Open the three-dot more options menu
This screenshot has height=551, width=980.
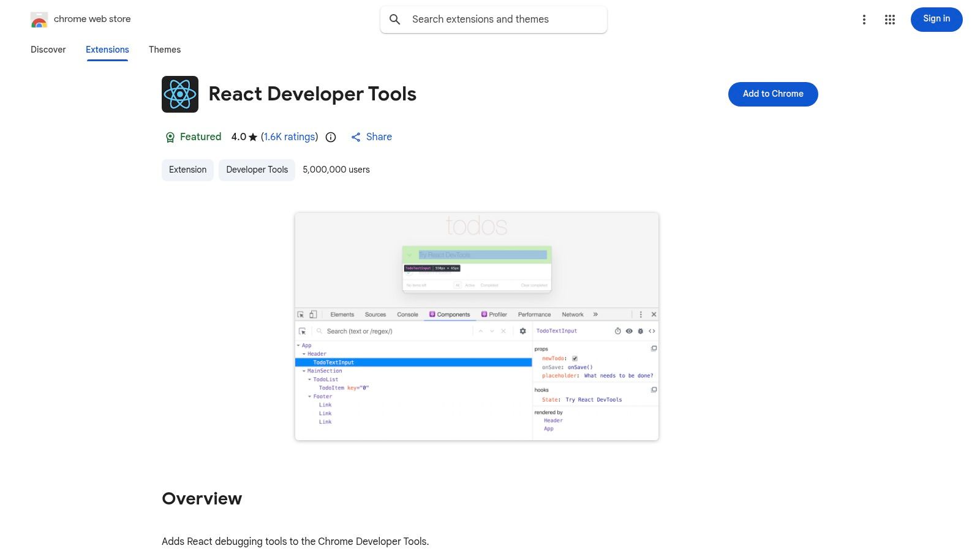(864, 19)
